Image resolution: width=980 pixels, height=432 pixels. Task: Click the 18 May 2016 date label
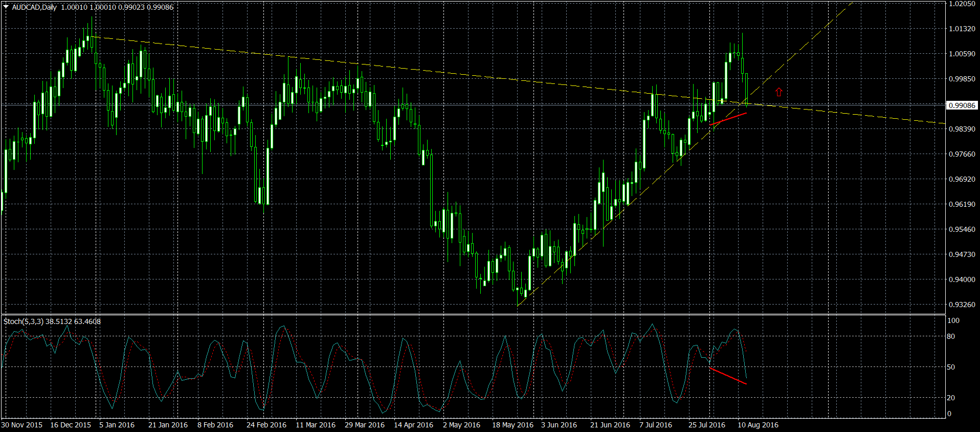point(513,425)
